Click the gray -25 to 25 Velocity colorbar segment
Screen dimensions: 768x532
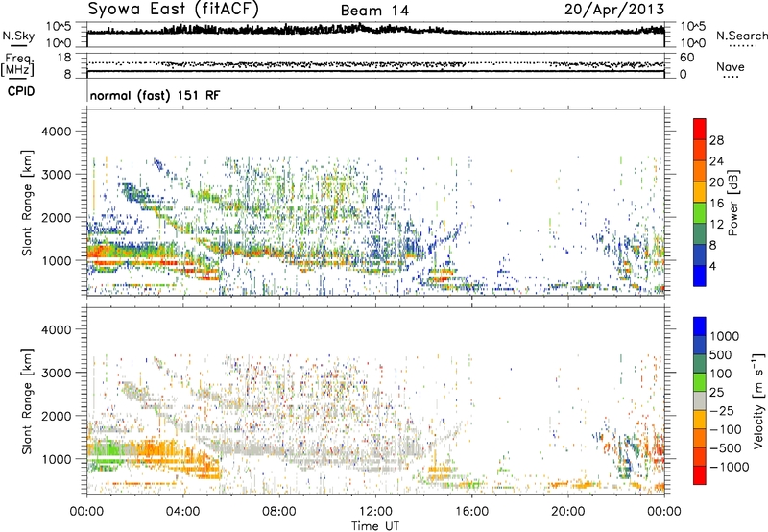(x=700, y=401)
